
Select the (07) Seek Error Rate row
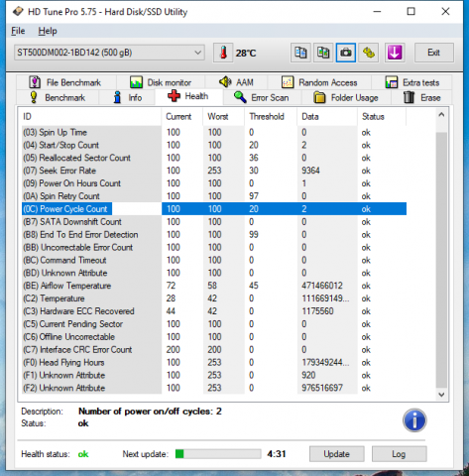[x=214, y=171]
